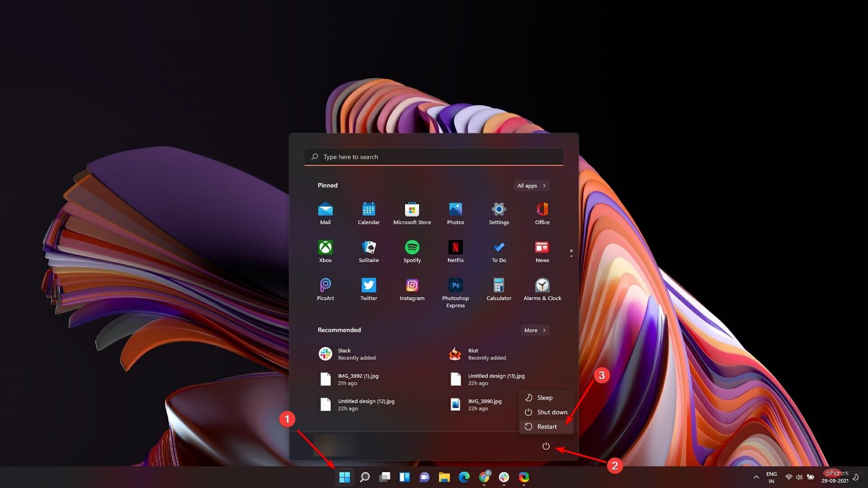Click the Search bar in Start menu
The height and width of the screenshot is (488, 868).
point(434,156)
